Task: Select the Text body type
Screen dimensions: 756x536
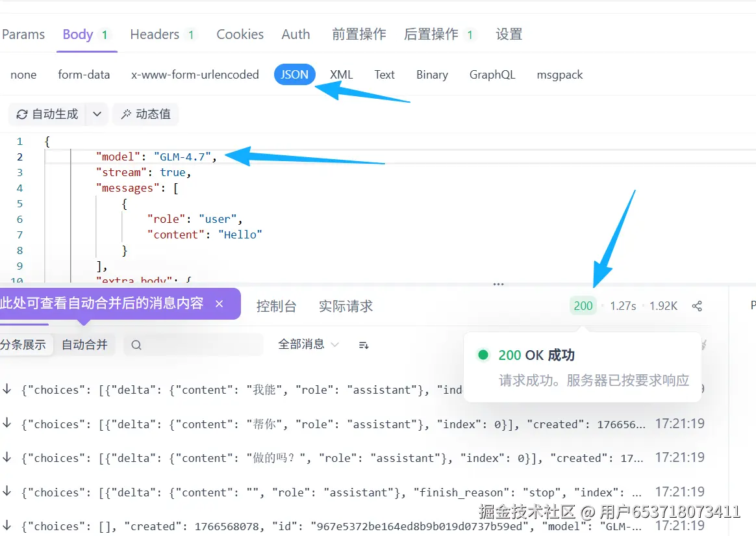Action: (x=384, y=75)
